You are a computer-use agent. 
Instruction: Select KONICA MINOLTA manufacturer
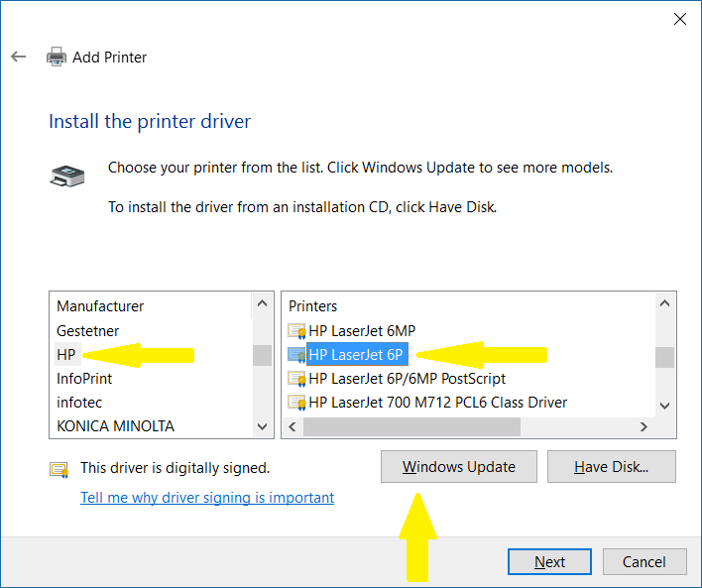115,426
